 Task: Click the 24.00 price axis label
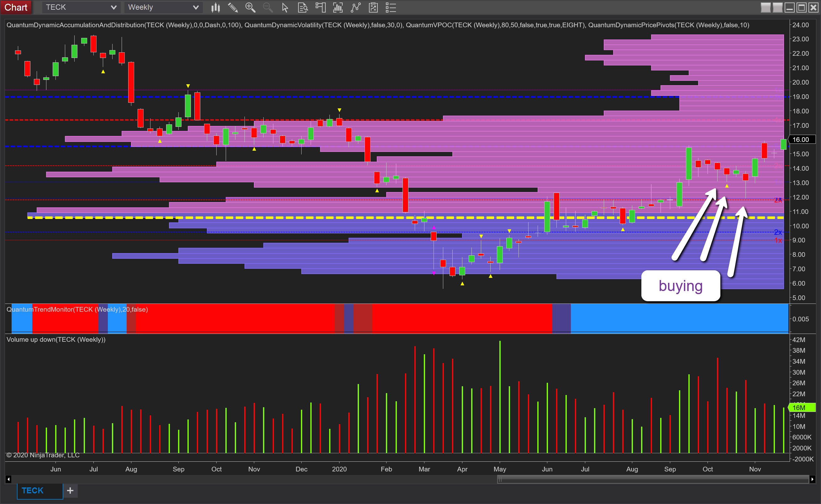[801, 25]
